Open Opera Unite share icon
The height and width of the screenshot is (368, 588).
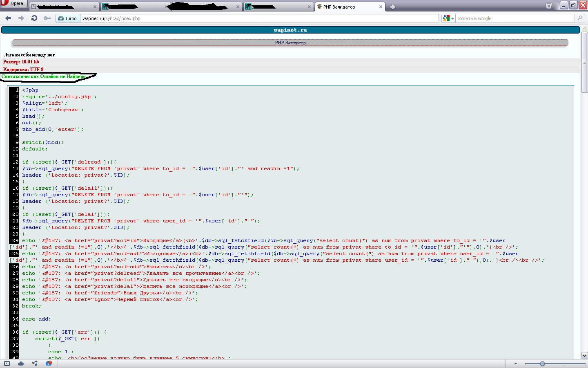[35, 363]
